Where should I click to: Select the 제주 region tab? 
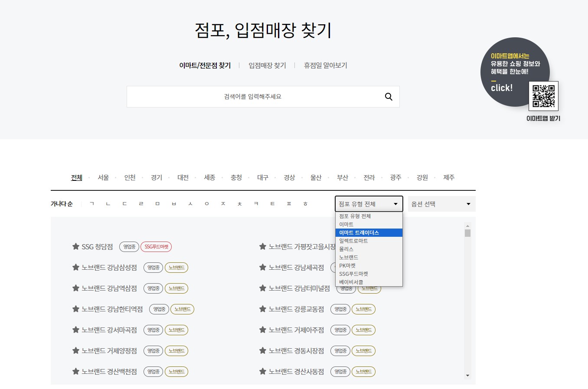tap(449, 177)
